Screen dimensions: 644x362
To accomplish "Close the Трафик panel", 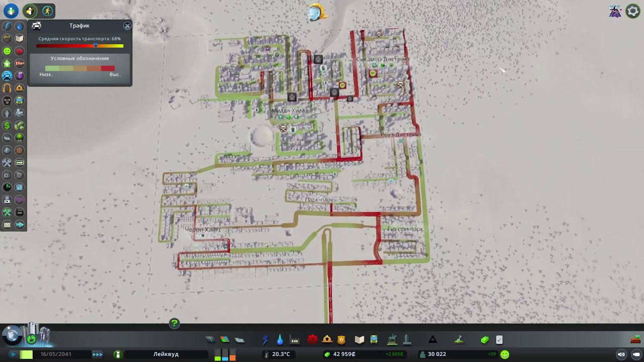I will coord(127,26).
